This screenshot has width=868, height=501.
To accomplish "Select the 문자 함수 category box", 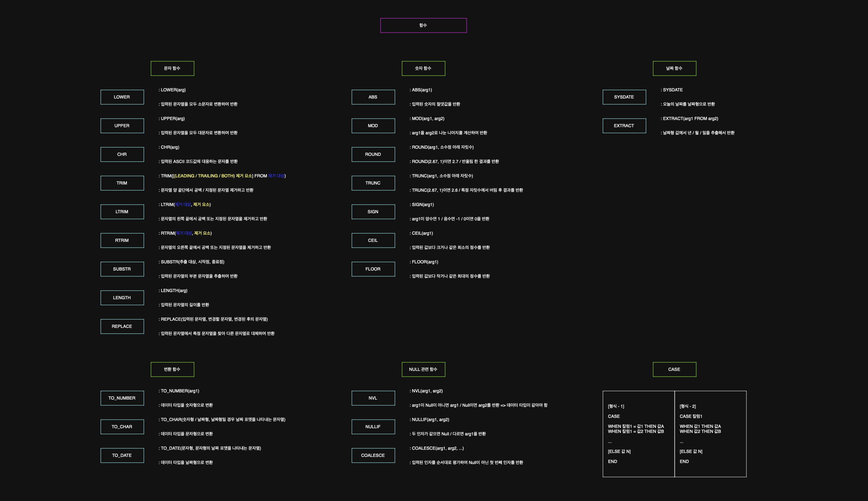I will point(172,68).
